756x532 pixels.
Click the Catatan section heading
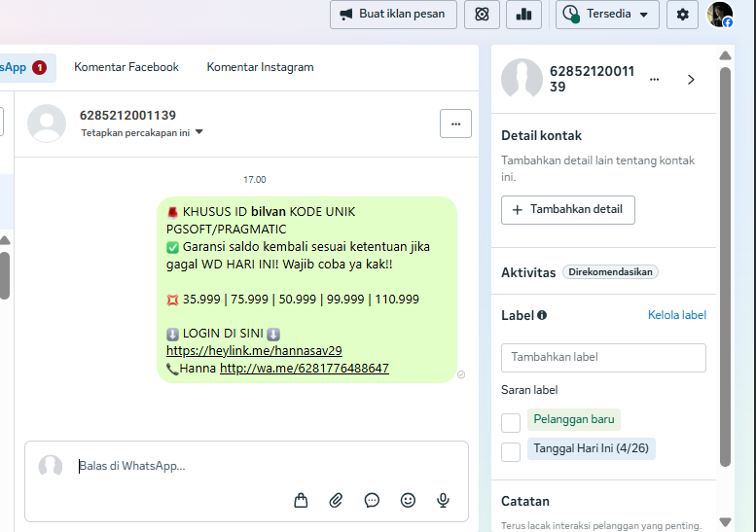[x=525, y=502]
